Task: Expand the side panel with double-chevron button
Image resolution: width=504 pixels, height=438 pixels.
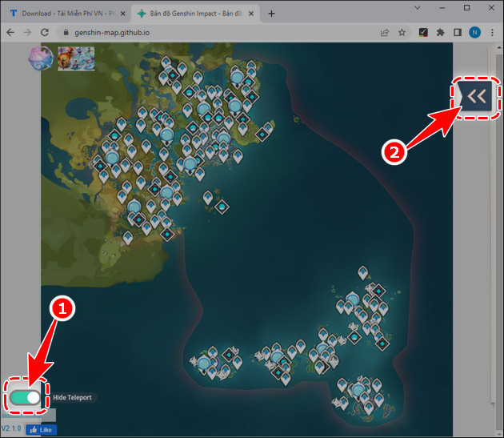Action: [476, 96]
